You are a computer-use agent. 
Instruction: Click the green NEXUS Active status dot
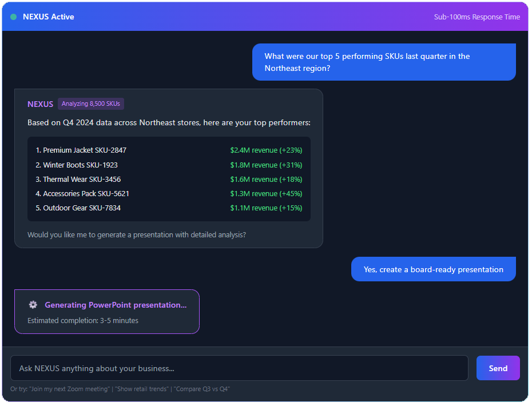[13, 17]
